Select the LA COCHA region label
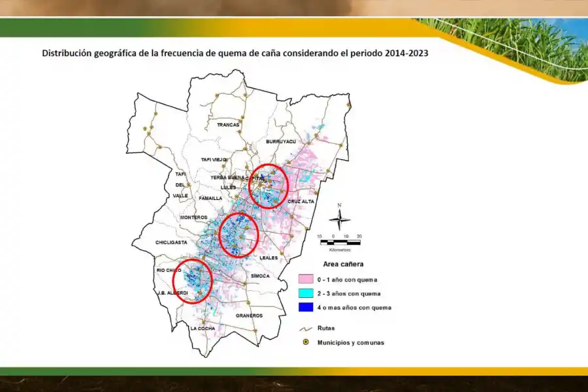Viewport: 588px width, 392px height. [x=202, y=328]
